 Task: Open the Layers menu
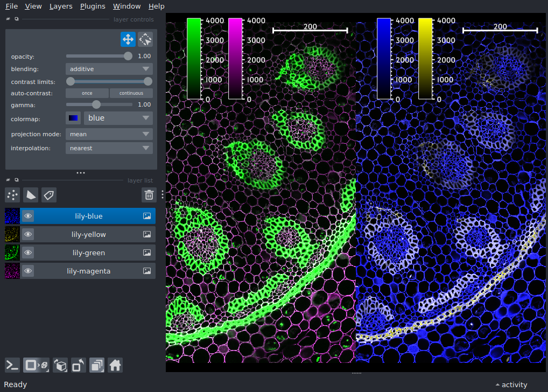60,6
